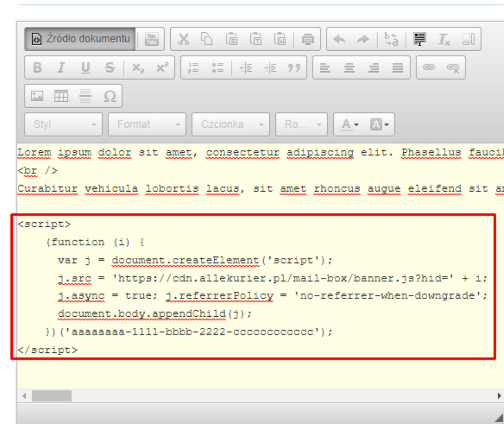The height and width of the screenshot is (424, 504).
Task: Insert a YouTube video
Action: 151,39
